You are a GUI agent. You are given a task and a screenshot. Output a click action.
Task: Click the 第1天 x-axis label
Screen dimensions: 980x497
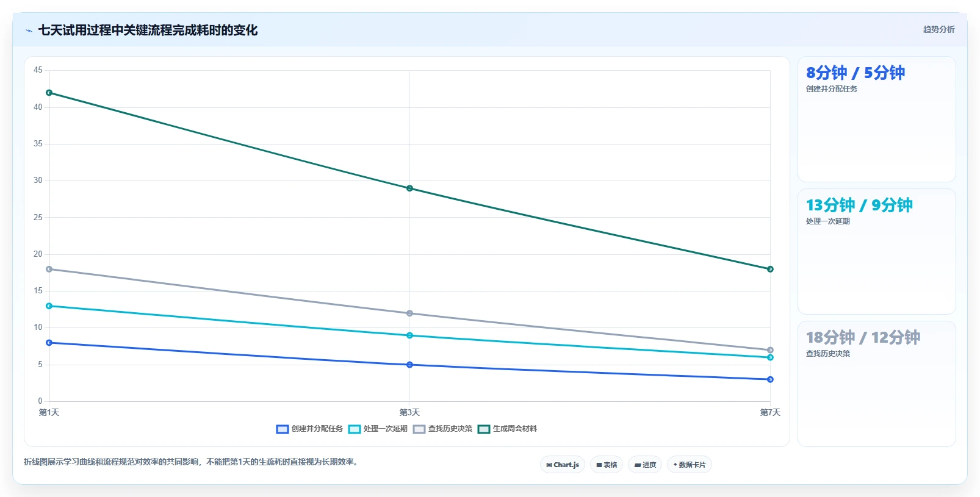coord(49,413)
